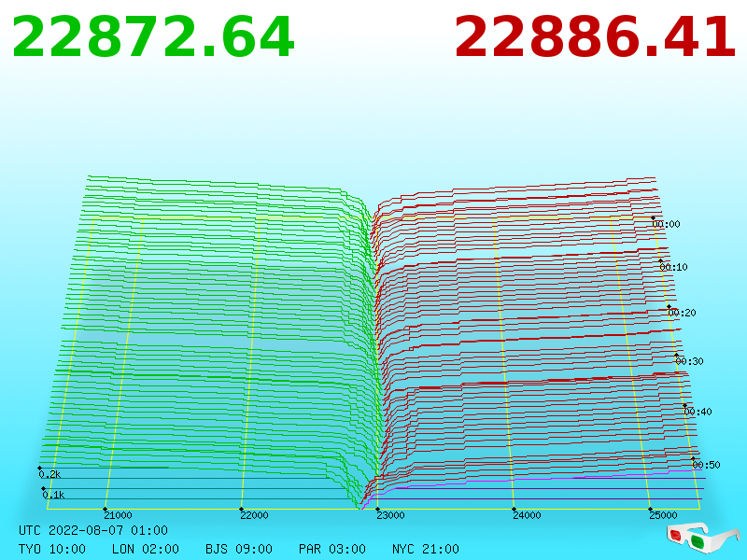Image resolution: width=747 pixels, height=560 pixels.
Task: Click the LON 02:00 clock
Action: (146, 549)
